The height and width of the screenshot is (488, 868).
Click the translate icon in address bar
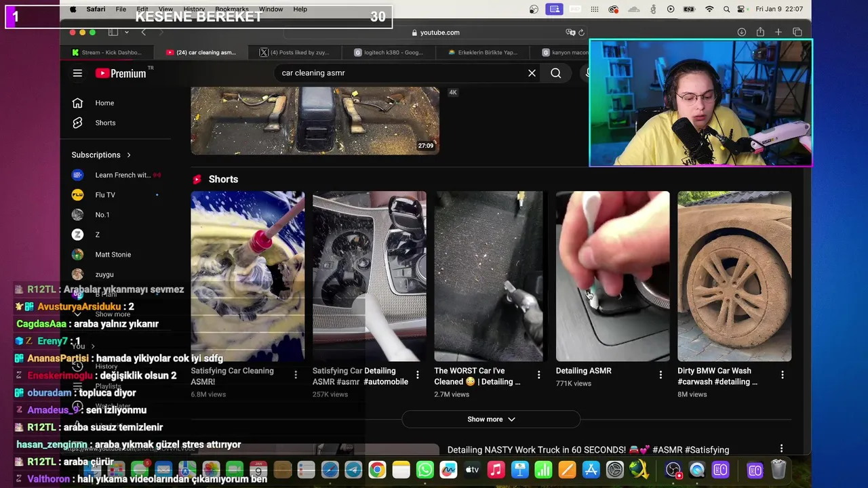(x=570, y=33)
